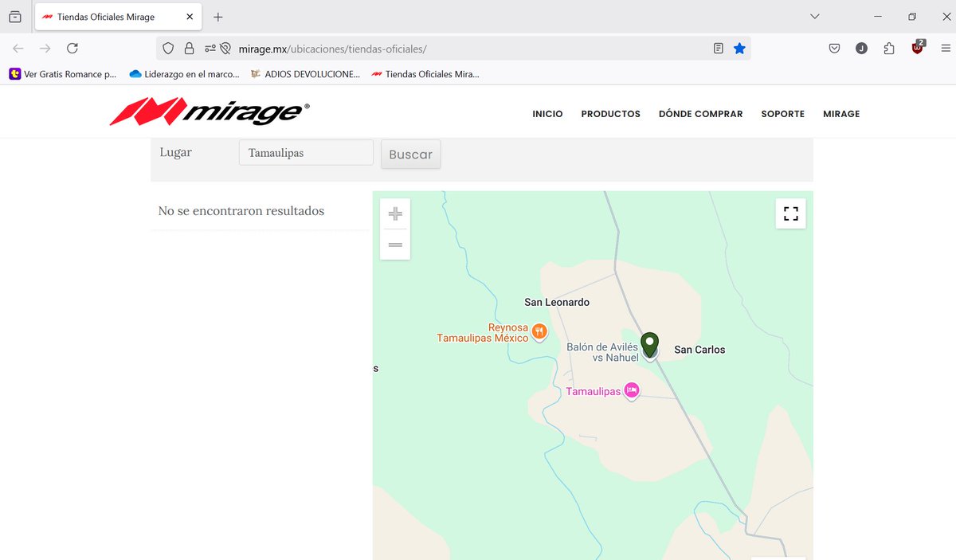Viewport: 956px width, 560px height.
Task: Click Balón de Avilés vs Nahuel label
Action: pos(602,352)
